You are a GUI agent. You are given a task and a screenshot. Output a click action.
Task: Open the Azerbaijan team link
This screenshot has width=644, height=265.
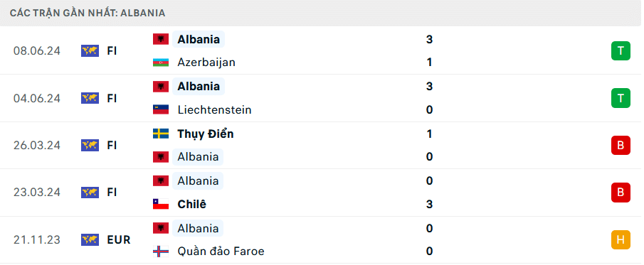pos(206,63)
